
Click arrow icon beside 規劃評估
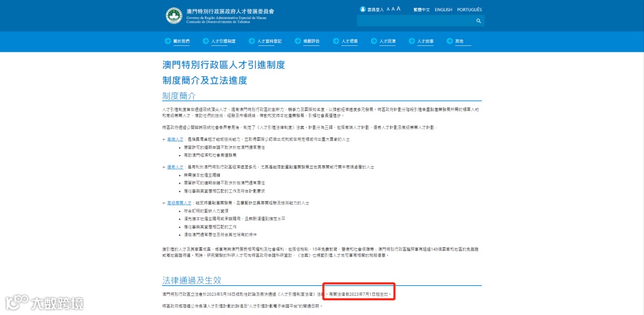(298, 41)
